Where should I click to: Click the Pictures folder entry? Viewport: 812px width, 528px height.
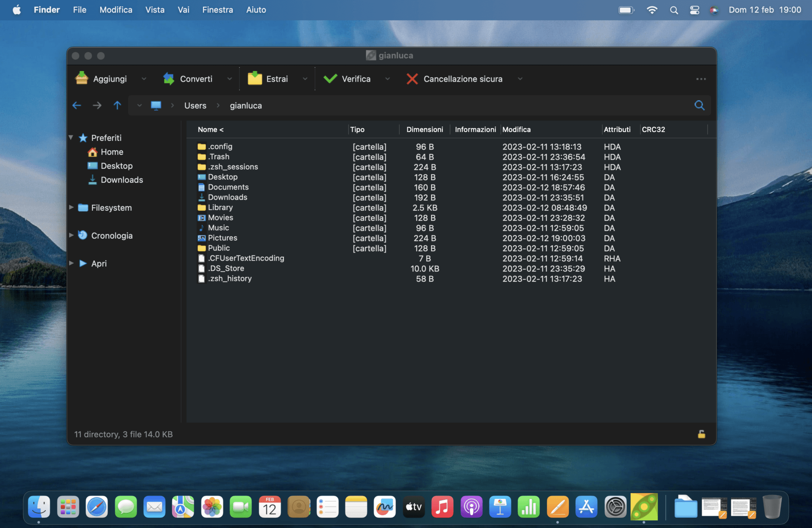[222, 237]
